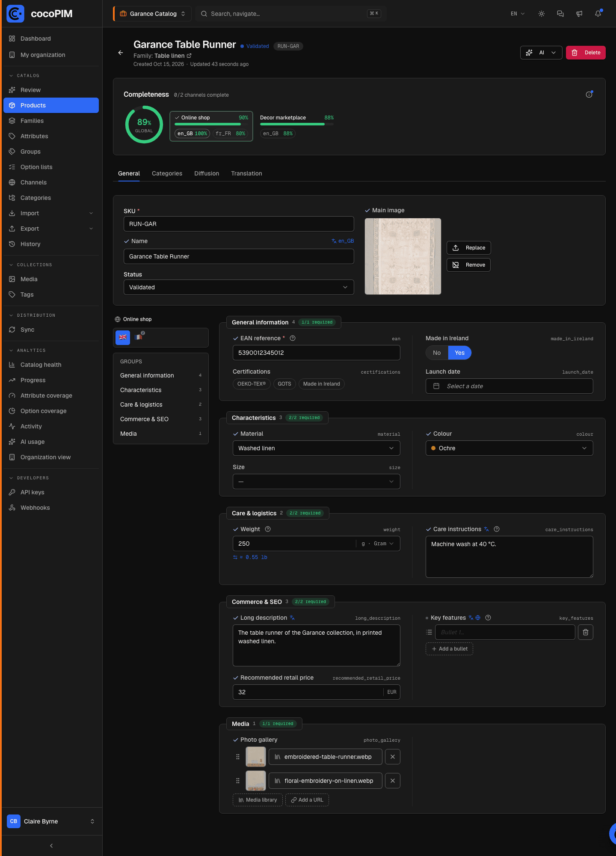Open the notifications bell
Screen dimensions: 616x856
click(x=598, y=14)
